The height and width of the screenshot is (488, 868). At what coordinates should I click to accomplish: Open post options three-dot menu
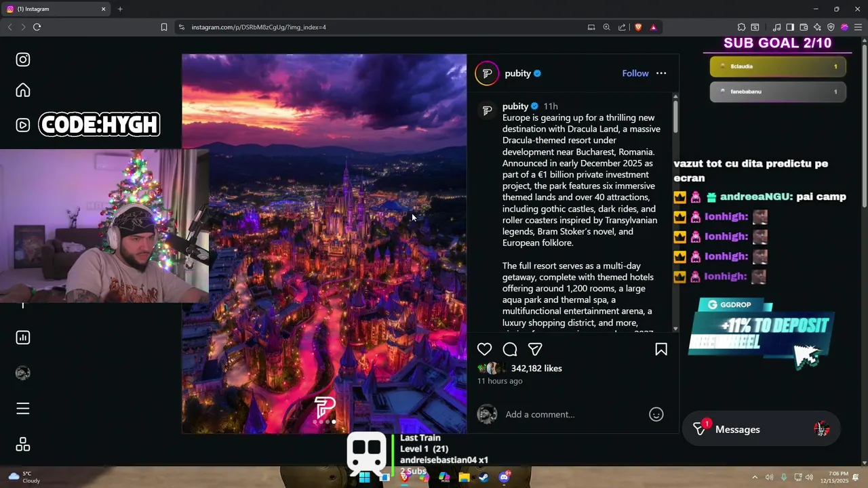[x=661, y=73]
